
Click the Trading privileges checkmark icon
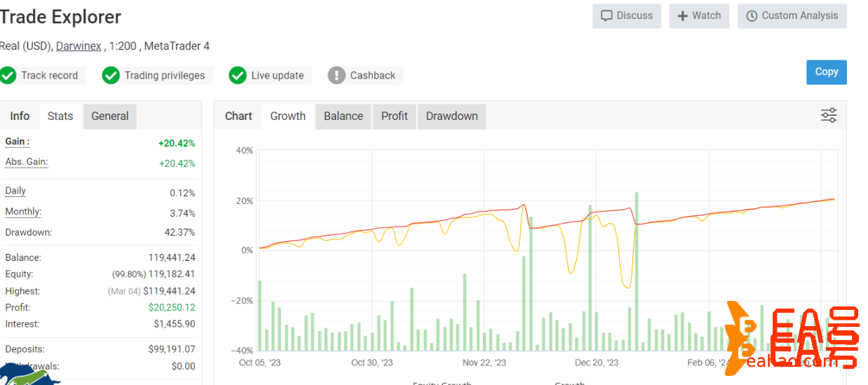111,75
